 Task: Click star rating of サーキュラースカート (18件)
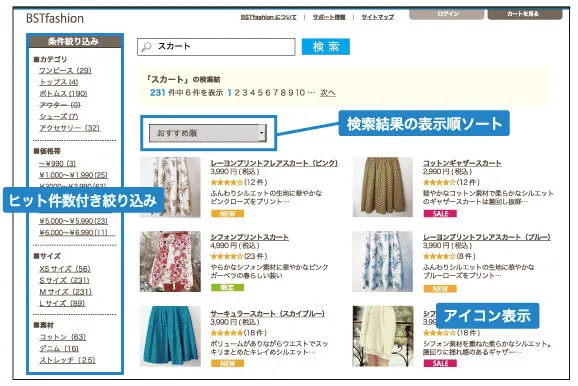(x=227, y=333)
